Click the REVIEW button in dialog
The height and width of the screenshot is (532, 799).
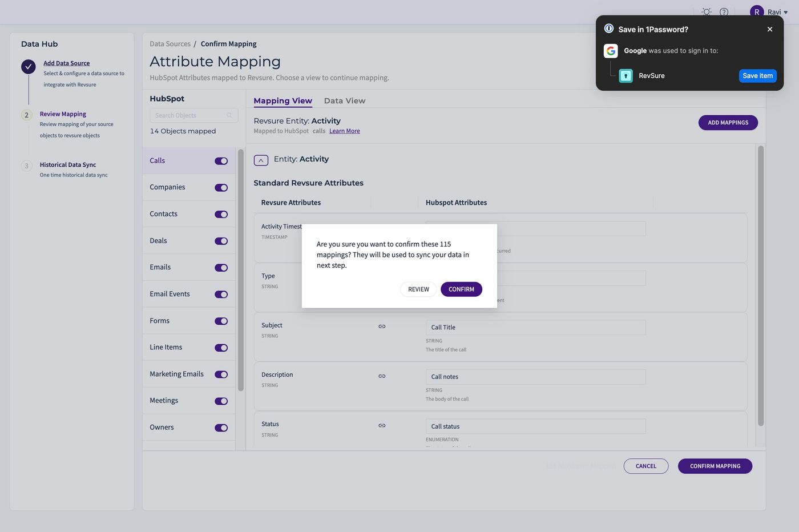(x=418, y=289)
